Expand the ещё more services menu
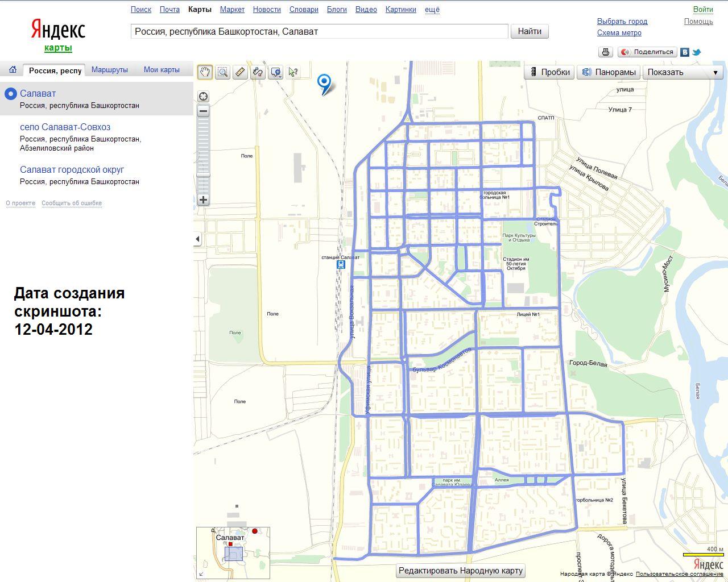The image size is (728, 582). (x=432, y=10)
